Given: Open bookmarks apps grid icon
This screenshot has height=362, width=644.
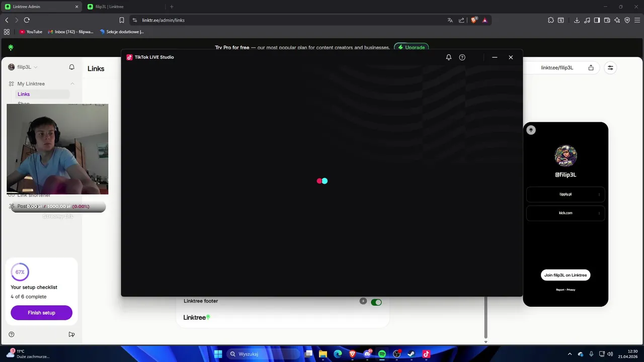Looking at the screenshot, I should pos(7,32).
